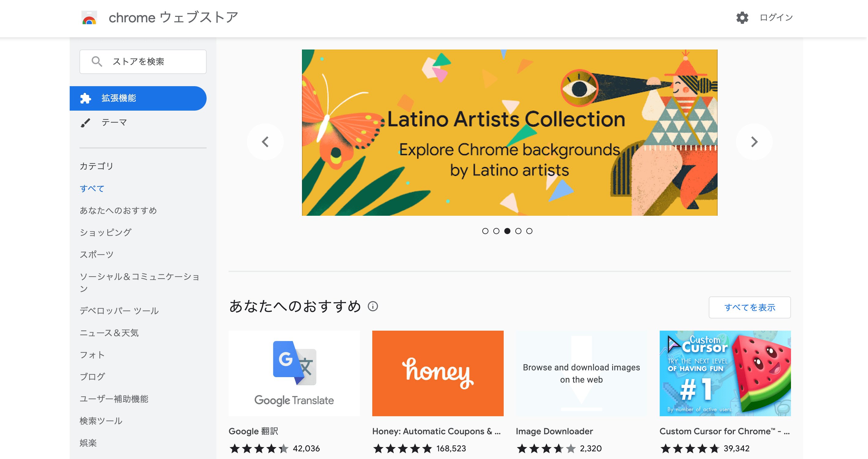Click chrome ウェブストア title link
The width and height of the screenshot is (868, 459).
point(174,17)
